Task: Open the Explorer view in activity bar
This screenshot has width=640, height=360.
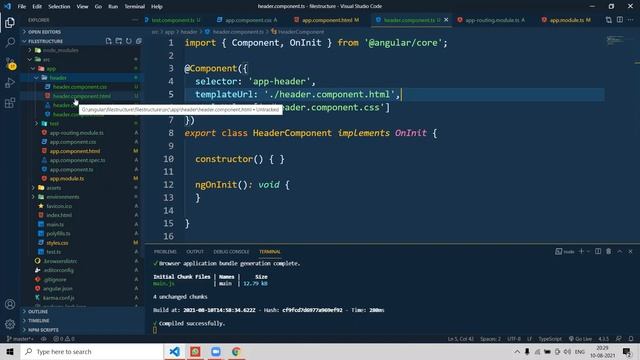Action: point(10,22)
